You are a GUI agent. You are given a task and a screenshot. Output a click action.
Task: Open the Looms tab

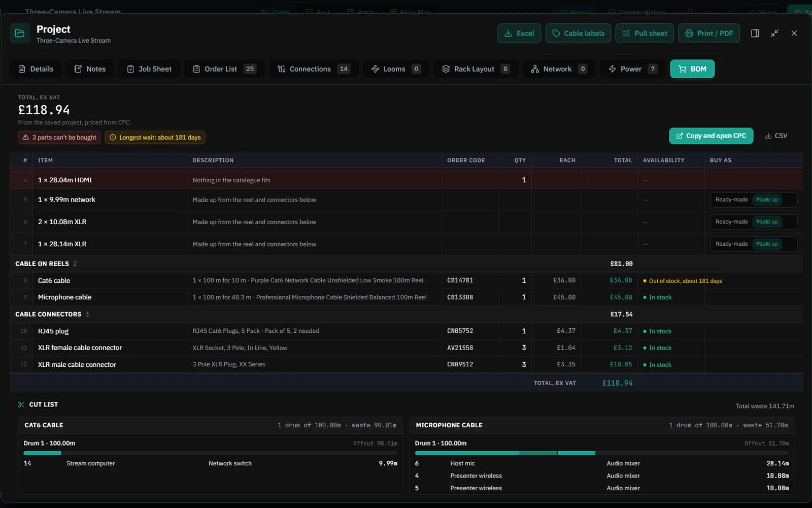pyautogui.click(x=396, y=69)
